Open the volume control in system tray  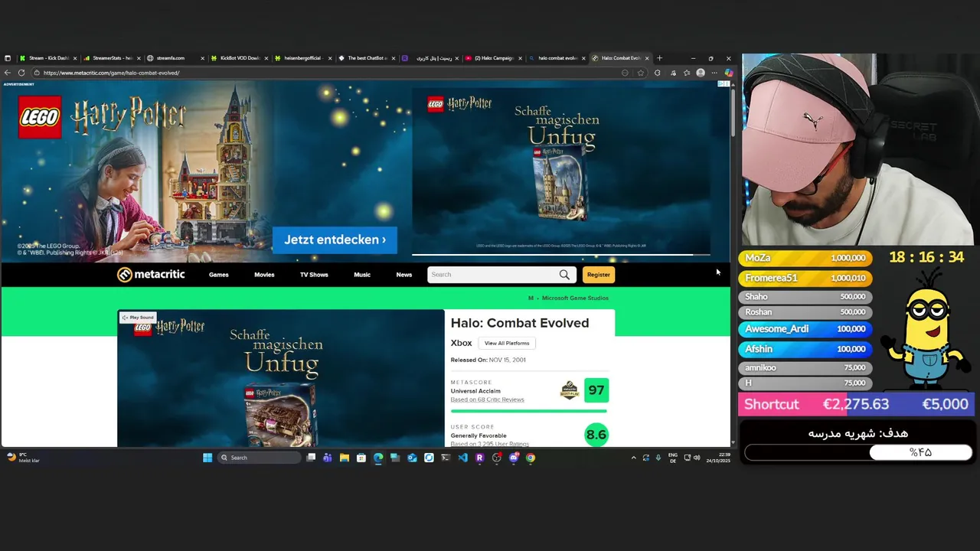click(x=696, y=458)
